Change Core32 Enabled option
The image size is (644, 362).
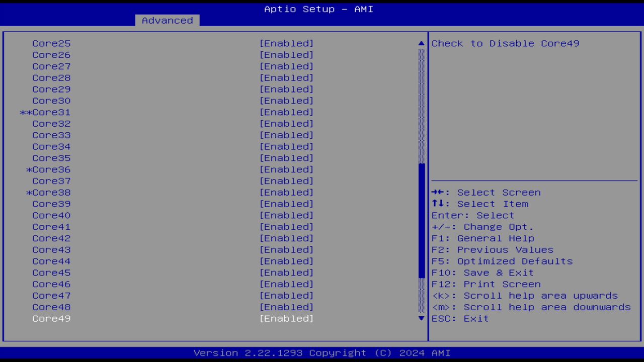(x=286, y=124)
